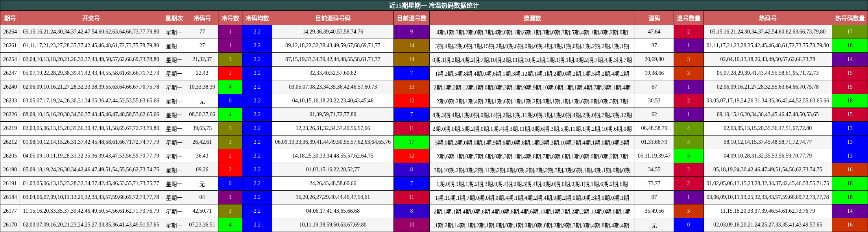868x232 pixels.
Task: Select period number 26212
Action: (10, 142)
